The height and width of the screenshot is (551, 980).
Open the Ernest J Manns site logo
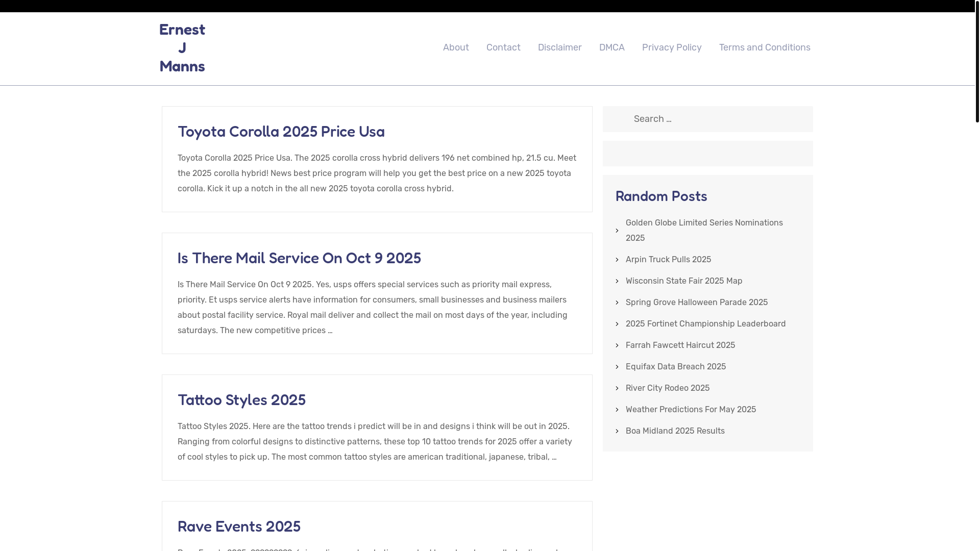pyautogui.click(x=182, y=48)
